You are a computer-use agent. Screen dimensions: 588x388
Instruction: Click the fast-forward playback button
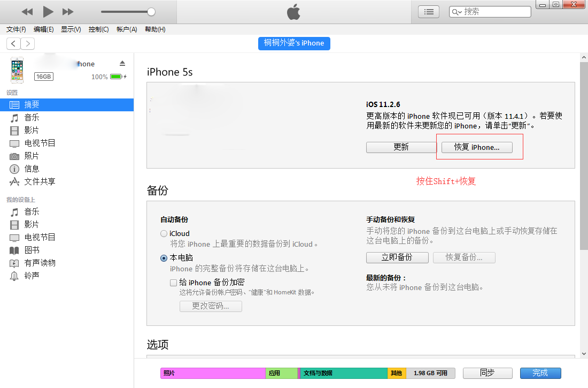coord(67,12)
